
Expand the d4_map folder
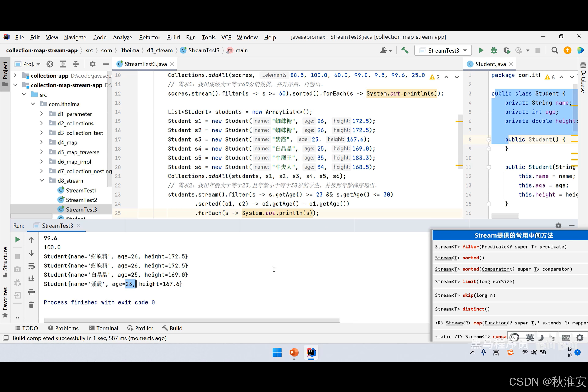[x=41, y=142]
